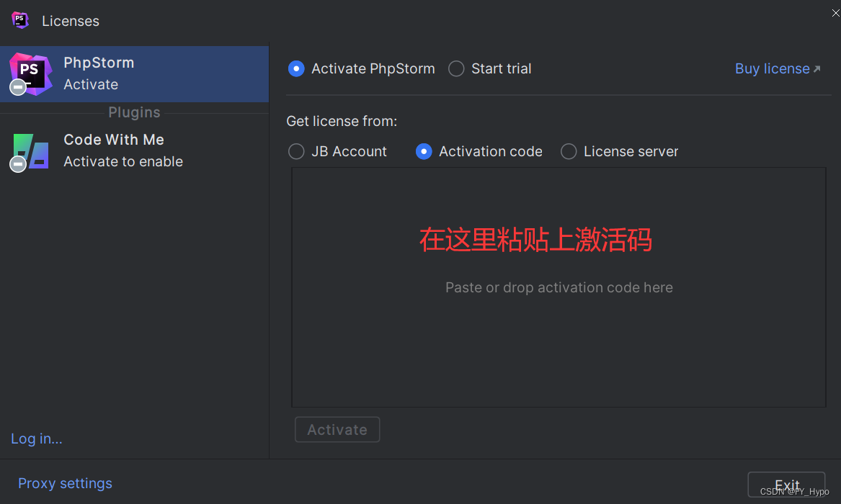Open the Buy license link
Screen dimensions: 841x504
click(777, 68)
